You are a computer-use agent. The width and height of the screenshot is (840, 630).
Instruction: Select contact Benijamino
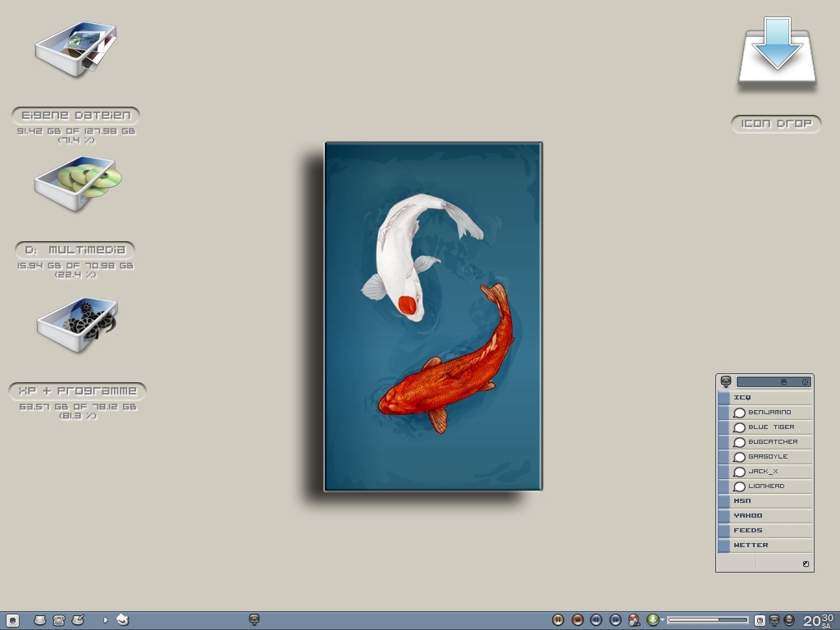(x=765, y=413)
